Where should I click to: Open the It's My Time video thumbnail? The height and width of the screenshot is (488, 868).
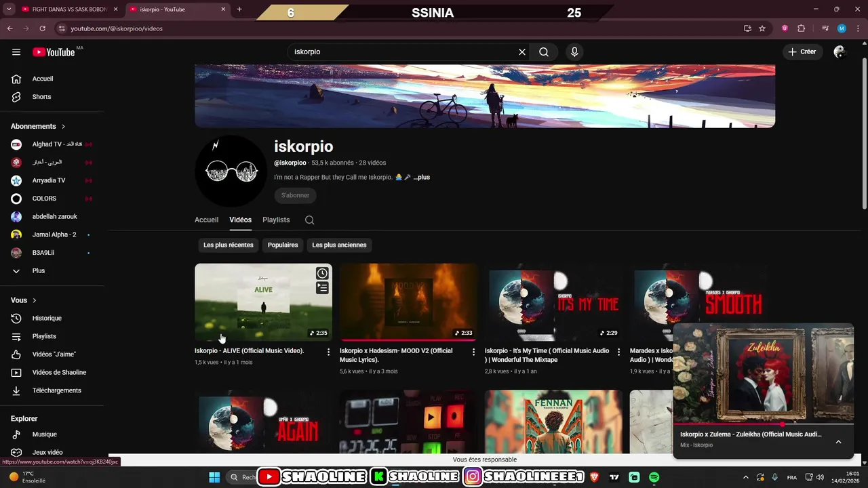tap(553, 302)
